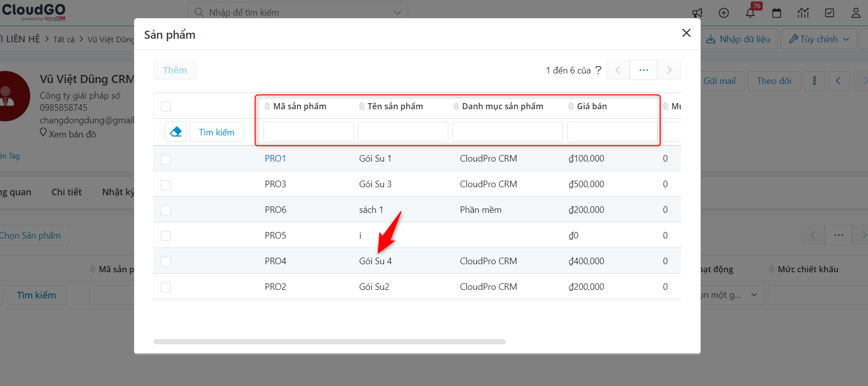This screenshot has height=386, width=868.
Task: Sort background Mức chiết khấu column
Action: pyautogui.click(x=772, y=269)
